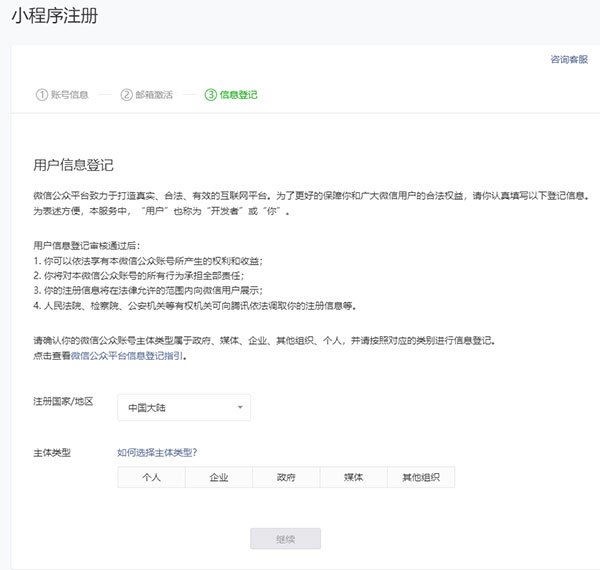Select the 信息登记 step label

coord(238,95)
